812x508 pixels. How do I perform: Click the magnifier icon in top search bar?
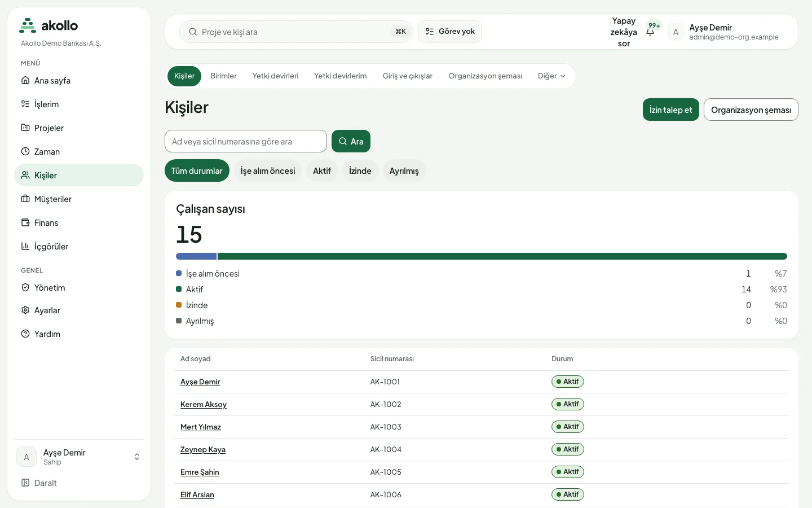pos(193,32)
